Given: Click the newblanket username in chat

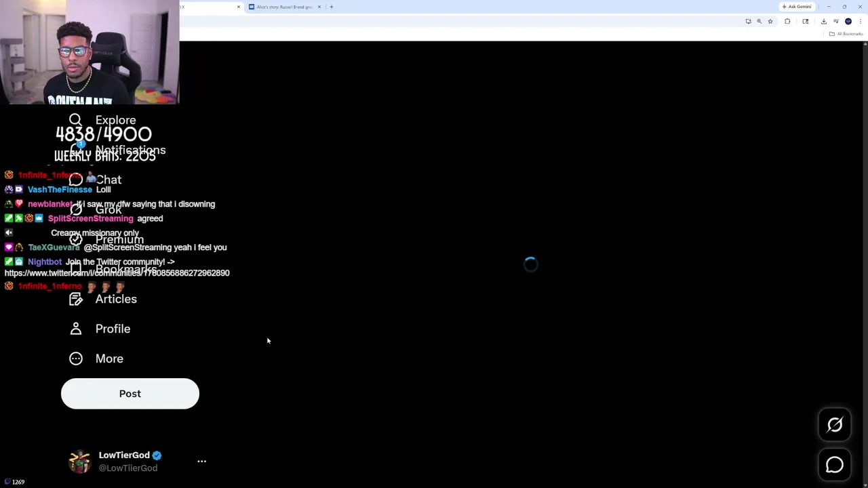Looking at the screenshot, I should [50, 204].
